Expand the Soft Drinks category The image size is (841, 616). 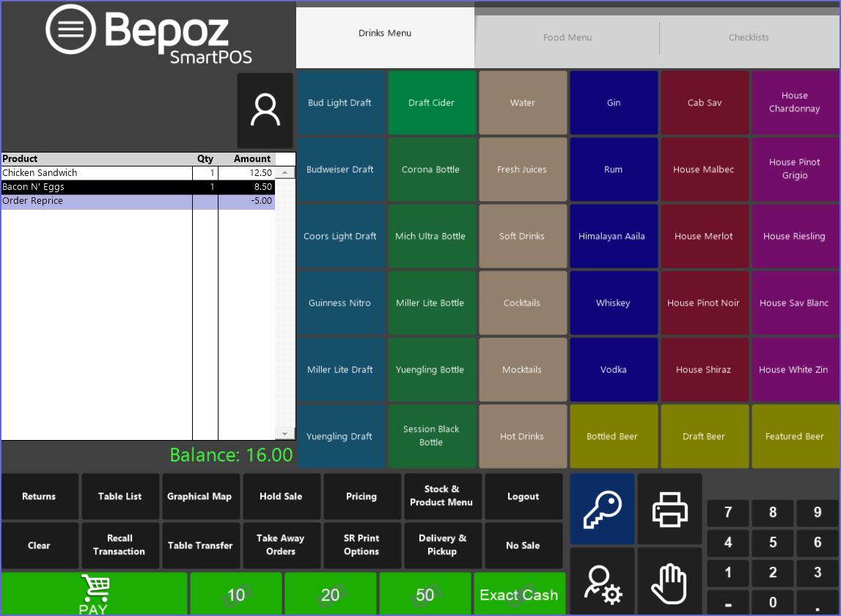[x=522, y=236]
